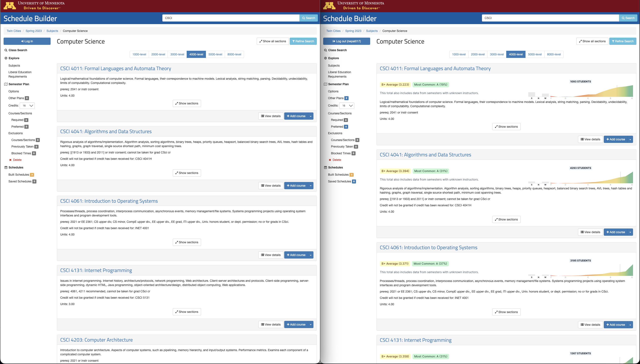Select 8000-level tab in right window
This screenshot has width=640, height=364.
(x=554, y=54)
